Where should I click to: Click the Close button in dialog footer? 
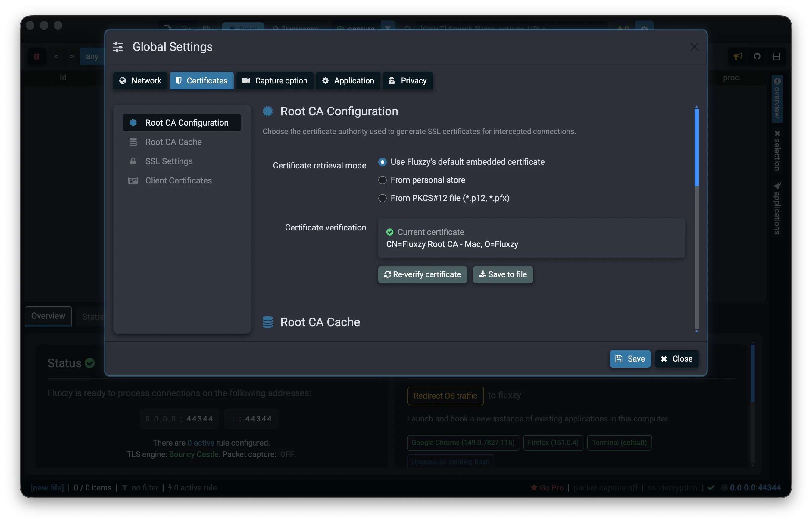(x=676, y=359)
